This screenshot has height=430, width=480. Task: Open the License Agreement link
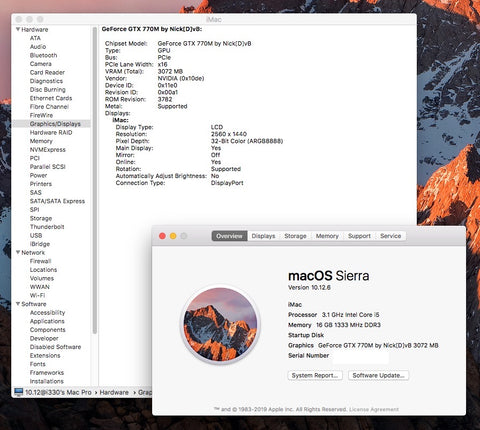pyautogui.click(x=374, y=409)
